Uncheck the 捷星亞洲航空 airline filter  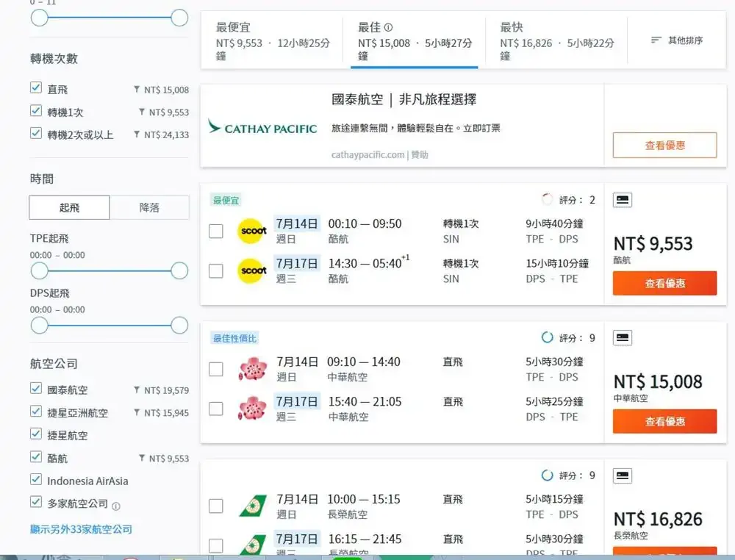tap(35, 411)
